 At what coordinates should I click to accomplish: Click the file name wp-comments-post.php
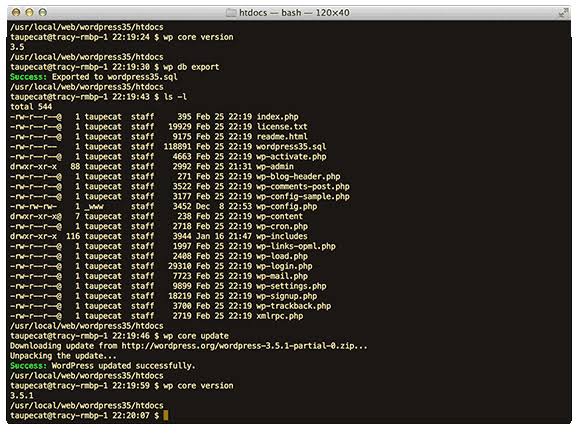coord(303,187)
